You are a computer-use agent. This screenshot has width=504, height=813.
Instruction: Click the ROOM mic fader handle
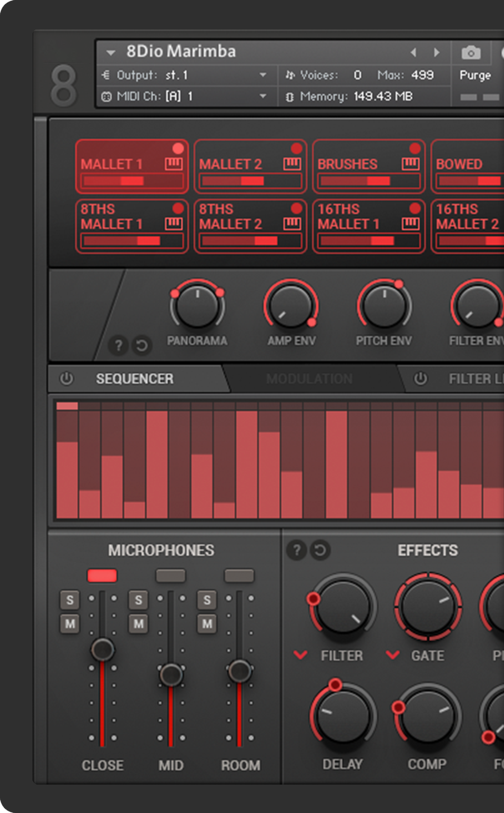pos(239,671)
